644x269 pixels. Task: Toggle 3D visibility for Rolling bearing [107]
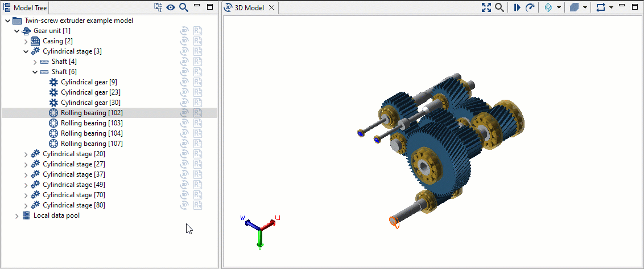coord(184,144)
